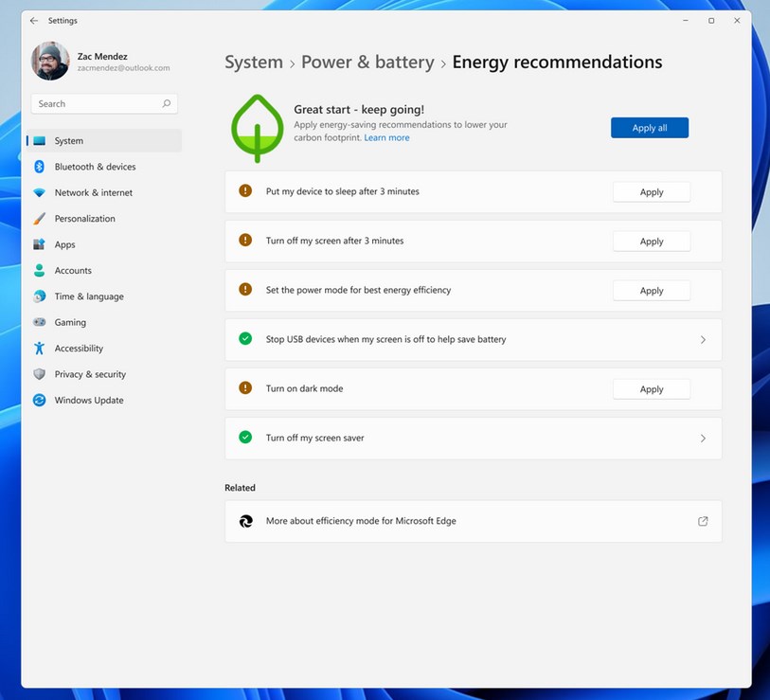Open Network & internet settings
The width and height of the screenshot is (770, 700).
(x=94, y=192)
